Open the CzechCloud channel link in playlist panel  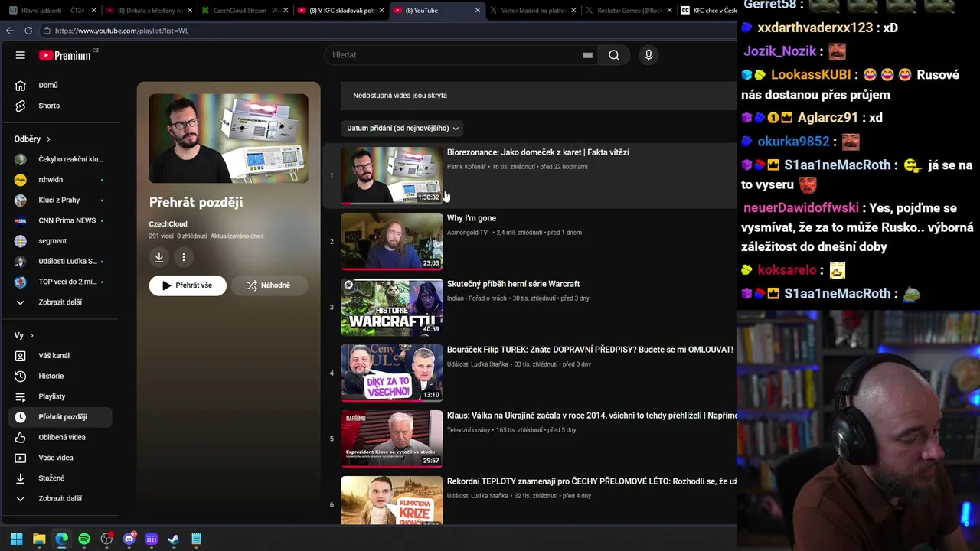(x=168, y=224)
